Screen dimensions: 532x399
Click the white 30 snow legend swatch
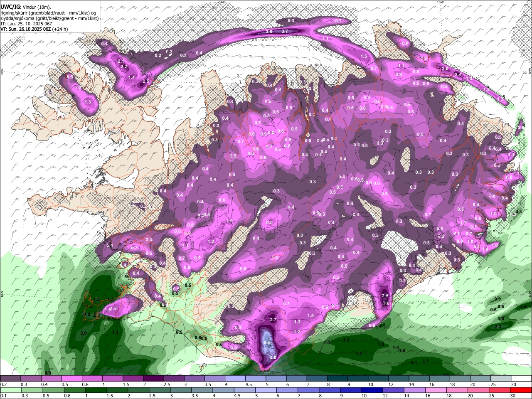520,379
